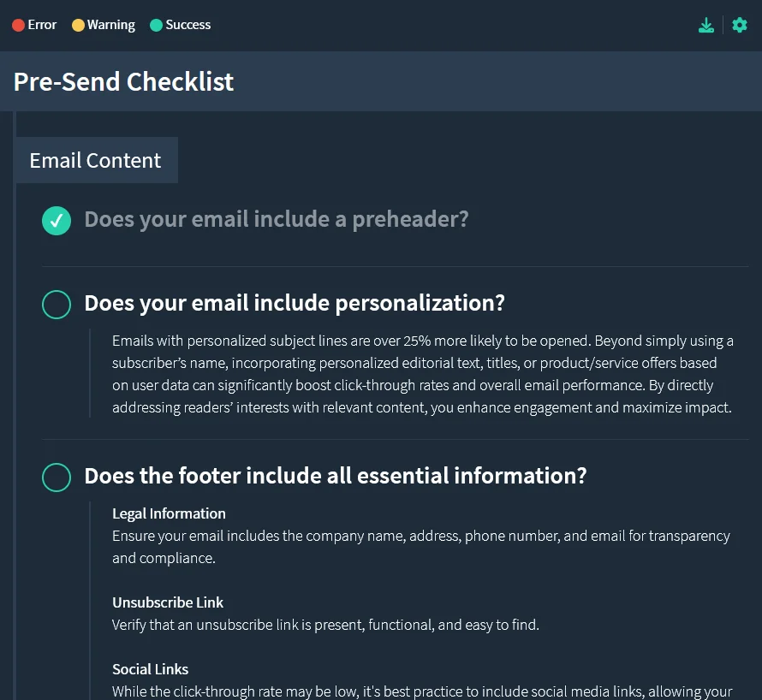Viewport: 762px width, 700px height.
Task: Open the settings gear
Action: [x=739, y=25]
